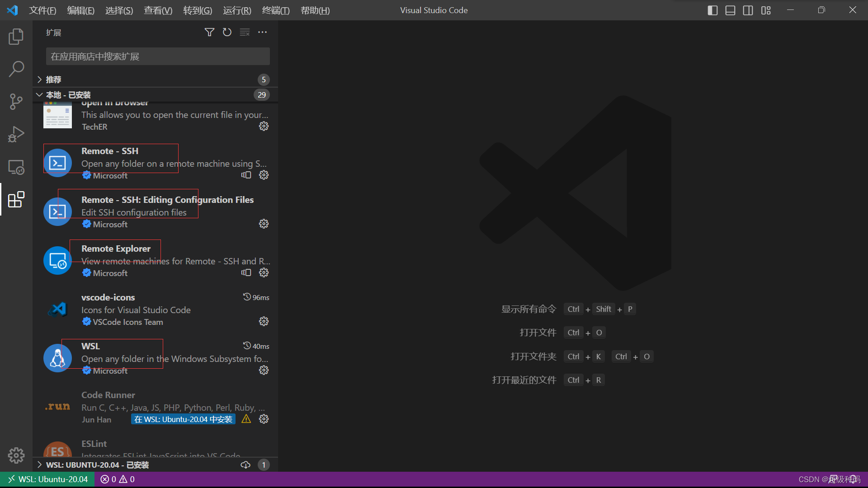Open the Run and Debug view
Image resolution: width=868 pixels, height=488 pixels.
pos(16,134)
